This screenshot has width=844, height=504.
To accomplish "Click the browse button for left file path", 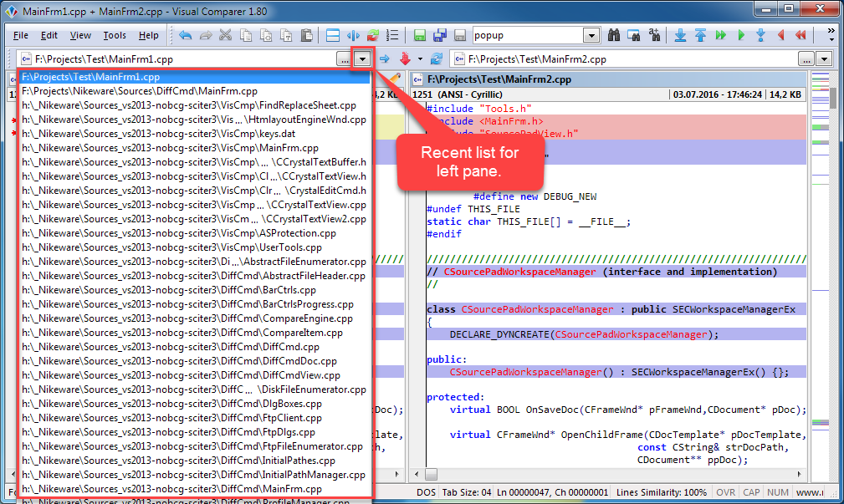I will coord(344,59).
